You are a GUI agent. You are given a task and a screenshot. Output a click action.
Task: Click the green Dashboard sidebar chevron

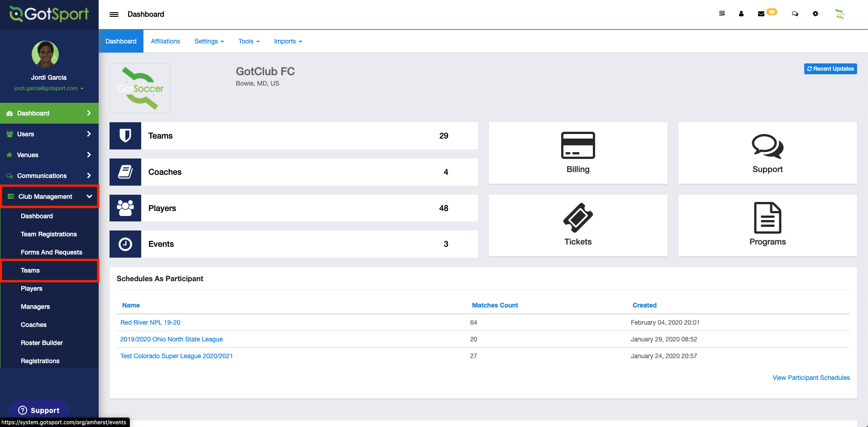[89, 113]
